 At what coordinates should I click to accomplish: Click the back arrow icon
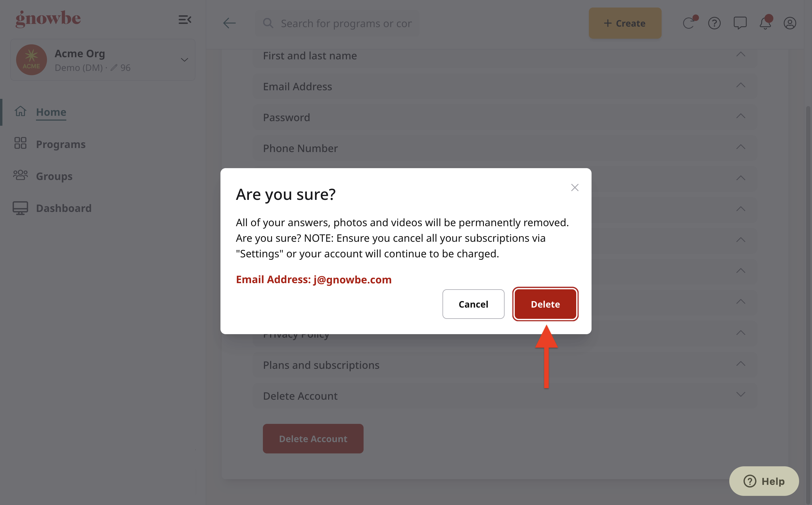click(x=229, y=23)
